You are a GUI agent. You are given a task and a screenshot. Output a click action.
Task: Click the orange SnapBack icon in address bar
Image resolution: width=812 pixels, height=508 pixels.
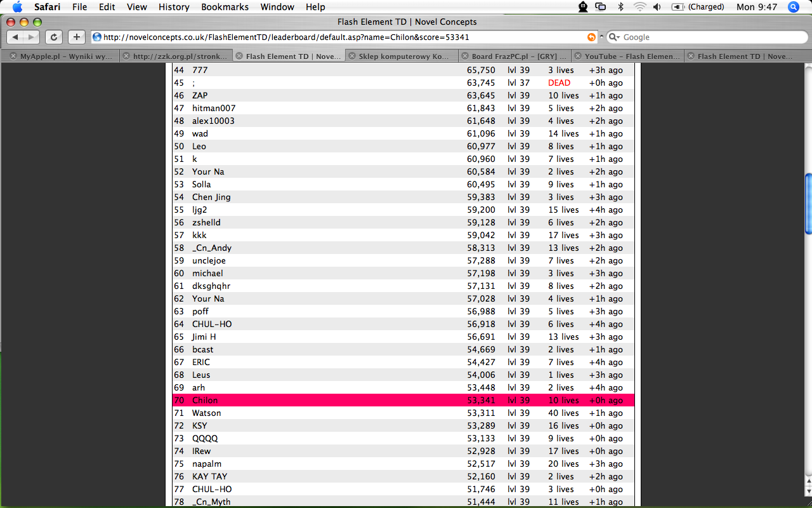tap(591, 37)
